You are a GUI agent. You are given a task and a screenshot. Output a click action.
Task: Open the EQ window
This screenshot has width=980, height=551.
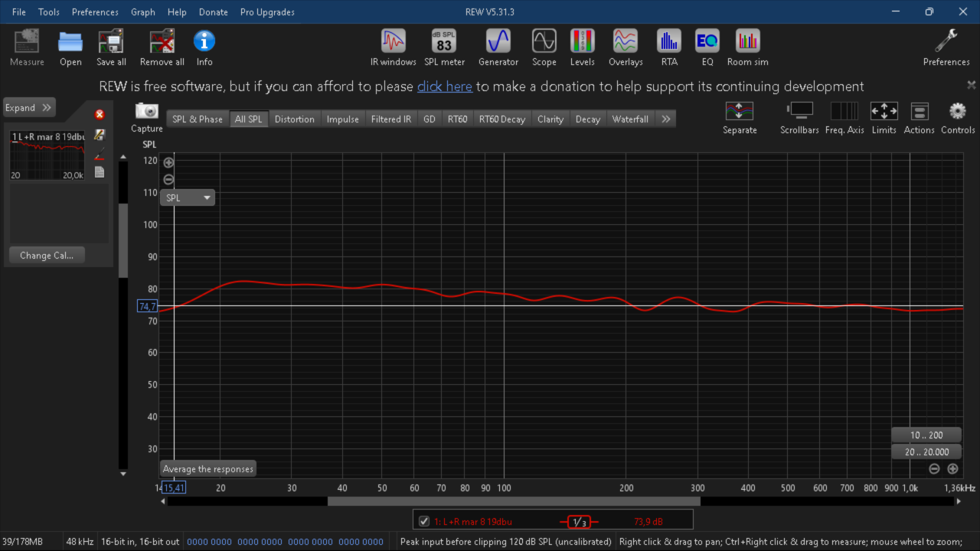[x=707, y=47]
